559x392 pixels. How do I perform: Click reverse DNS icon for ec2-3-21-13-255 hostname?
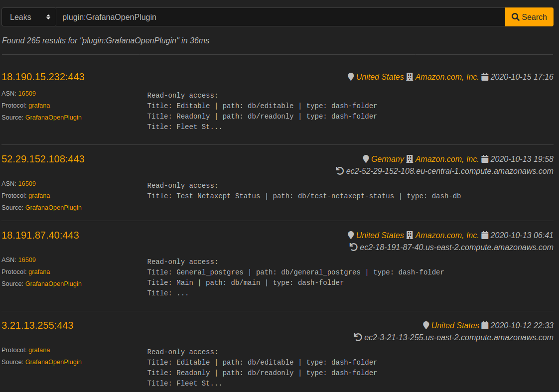click(x=358, y=338)
